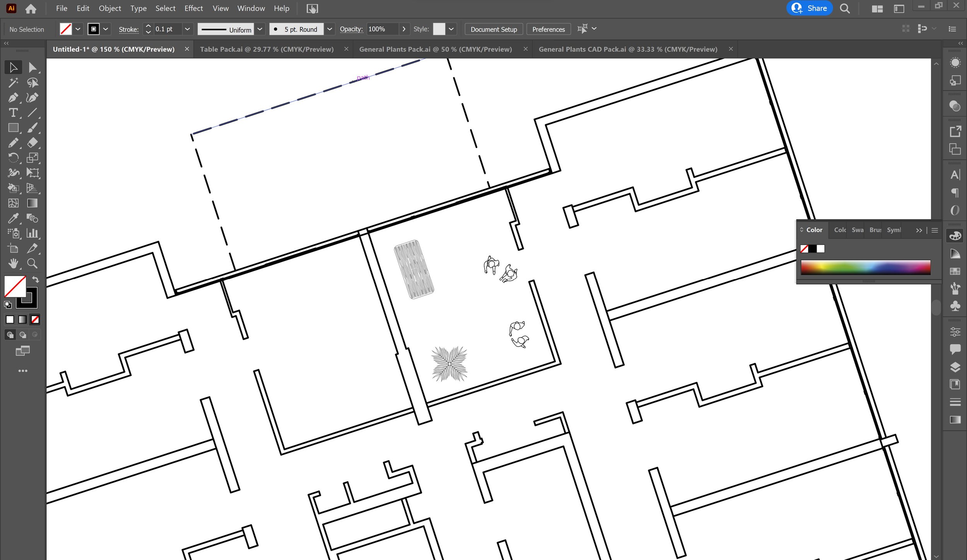Image resolution: width=967 pixels, height=560 pixels.
Task: Select the Scale tool
Action: tap(32, 158)
